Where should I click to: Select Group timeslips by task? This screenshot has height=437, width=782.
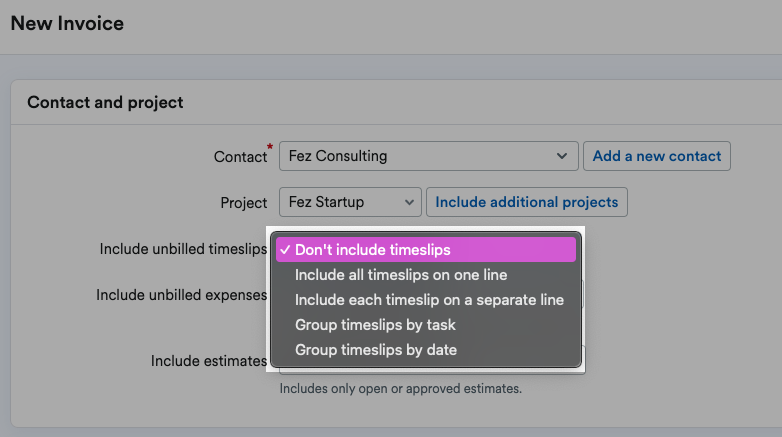[426, 325]
